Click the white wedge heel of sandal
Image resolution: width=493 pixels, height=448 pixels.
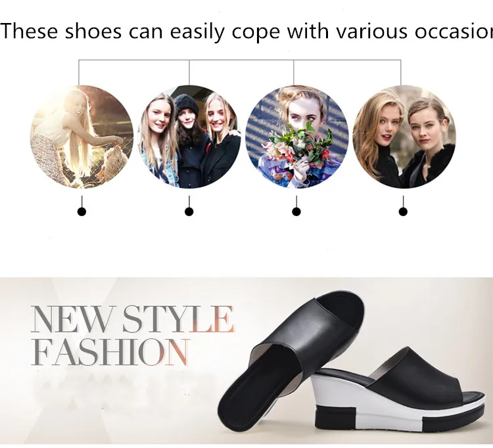pos(362,396)
